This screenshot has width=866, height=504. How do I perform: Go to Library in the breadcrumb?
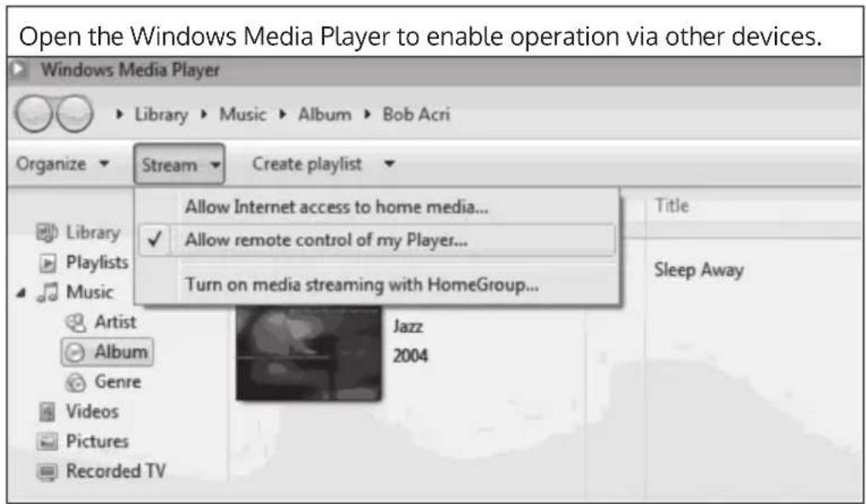pyautogui.click(x=162, y=114)
